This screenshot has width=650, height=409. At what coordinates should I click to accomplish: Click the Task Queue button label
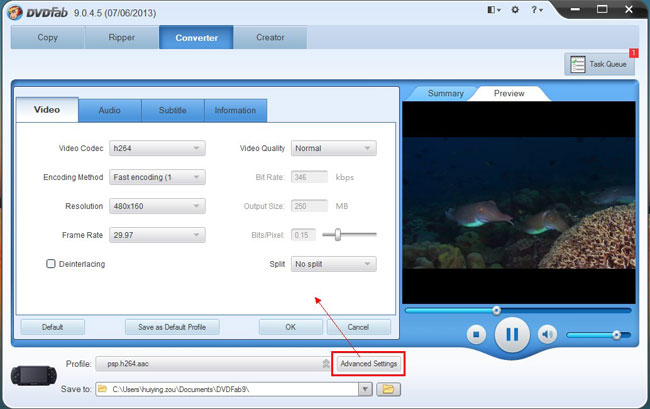(608, 64)
